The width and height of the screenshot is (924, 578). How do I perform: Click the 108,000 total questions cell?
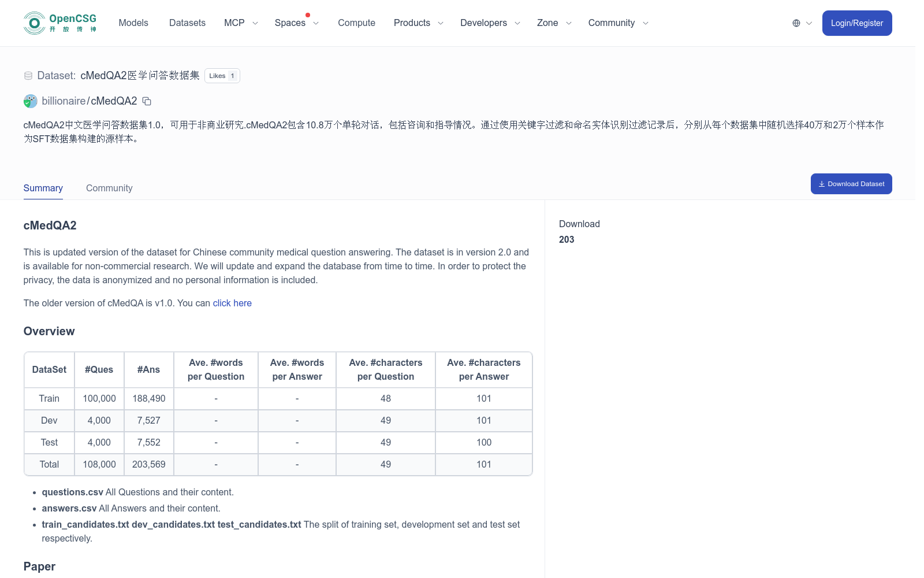pyautogui.click(x=99, y=465)
